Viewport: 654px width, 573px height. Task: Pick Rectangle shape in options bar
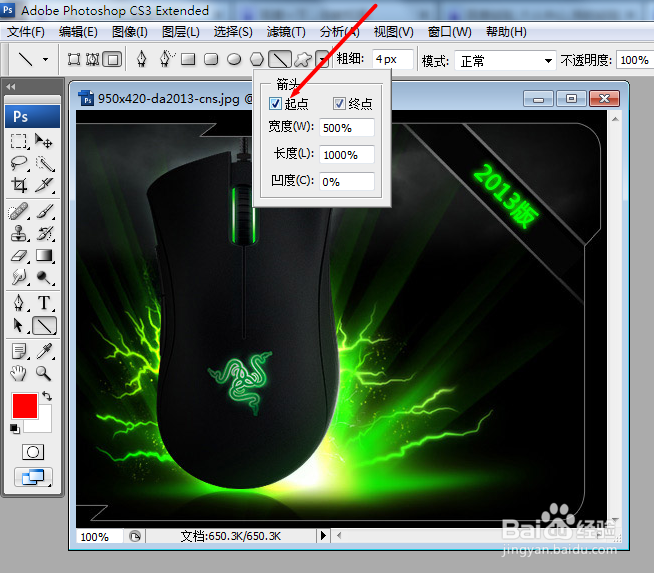coord(188,59)
